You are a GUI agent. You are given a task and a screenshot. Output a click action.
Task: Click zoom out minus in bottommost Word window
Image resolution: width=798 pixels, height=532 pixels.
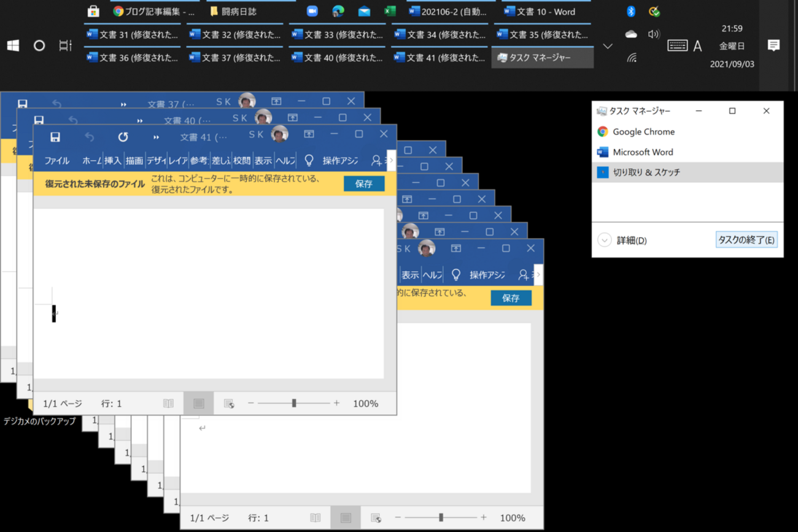pyautogui.click(x=398, y=518)
